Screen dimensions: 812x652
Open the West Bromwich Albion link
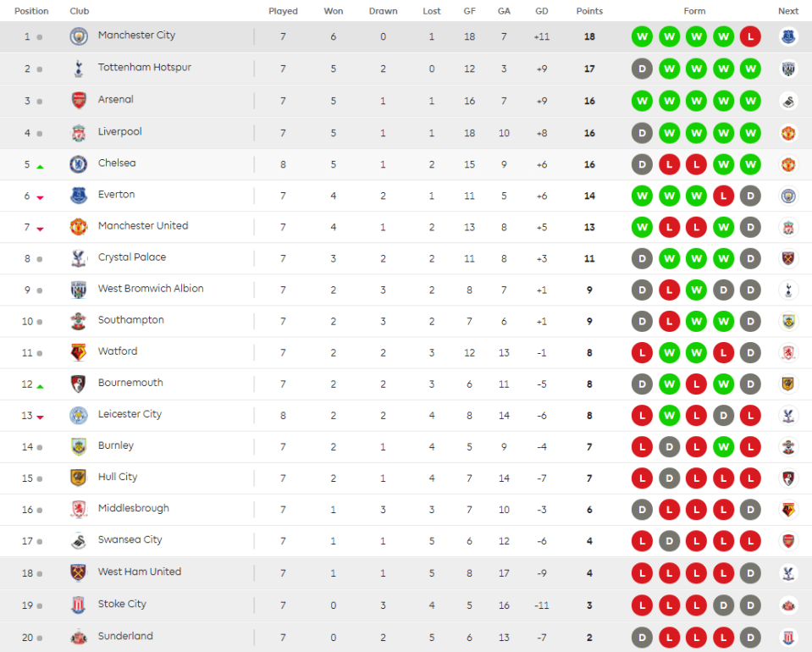[x=151, y=289]
